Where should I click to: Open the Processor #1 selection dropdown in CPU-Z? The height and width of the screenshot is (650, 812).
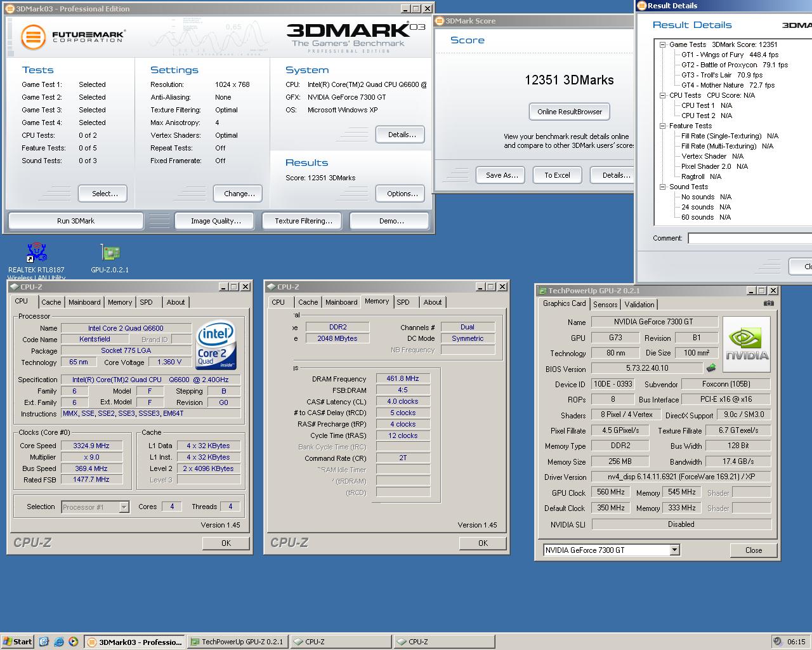tap(124, 507)
